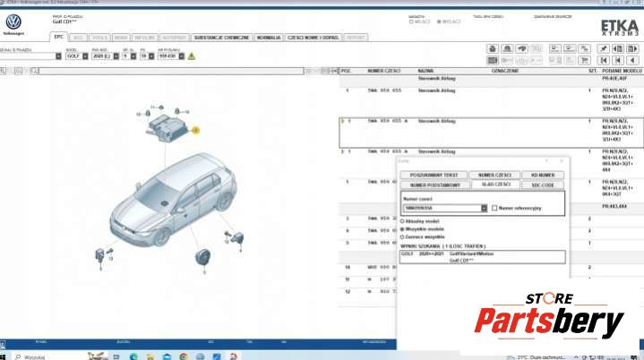Click the SDC Code button

click(x=544, y=184)
